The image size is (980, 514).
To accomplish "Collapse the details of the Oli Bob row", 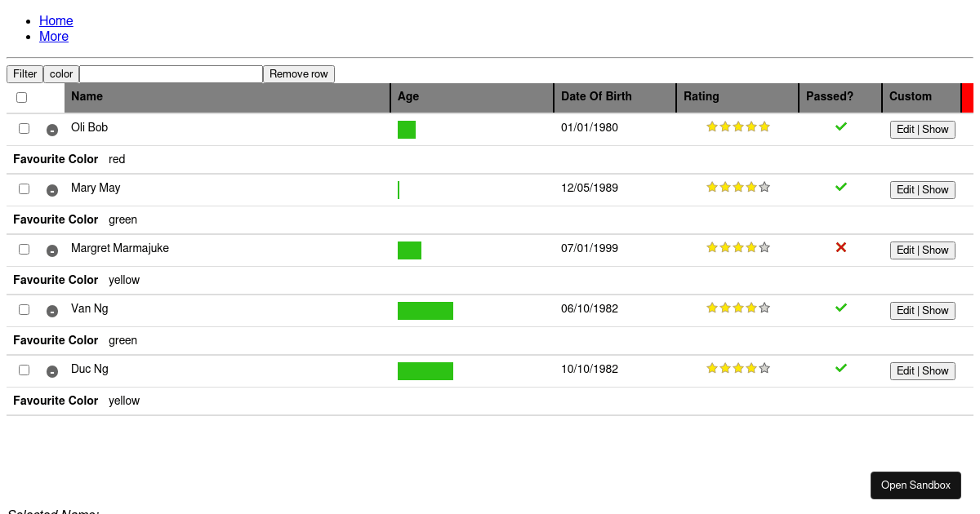I will (52, 130).
